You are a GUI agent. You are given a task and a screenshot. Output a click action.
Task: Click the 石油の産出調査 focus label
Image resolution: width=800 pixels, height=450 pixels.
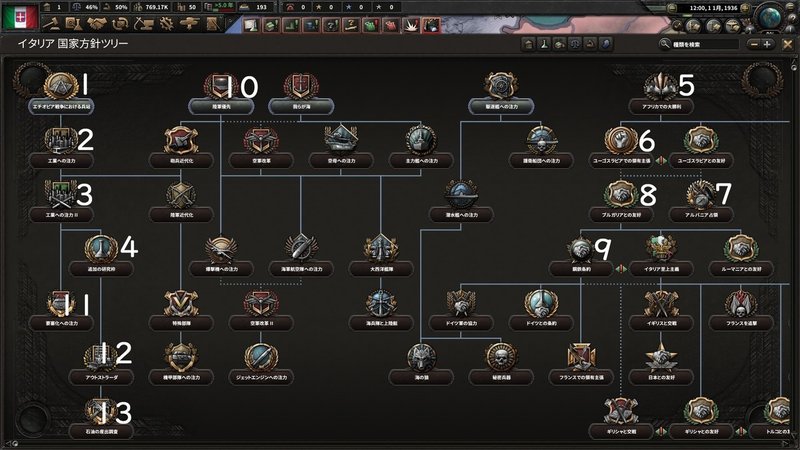(x=101, y=432)
